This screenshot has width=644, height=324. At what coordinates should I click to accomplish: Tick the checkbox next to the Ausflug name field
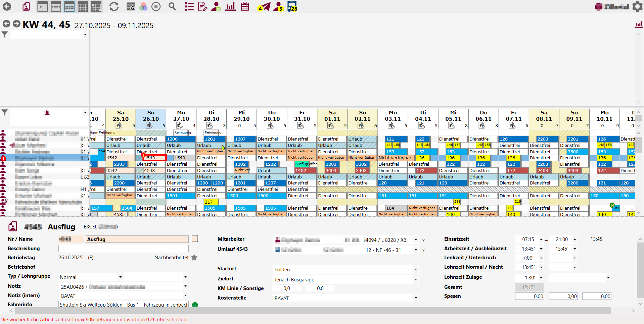195,239
